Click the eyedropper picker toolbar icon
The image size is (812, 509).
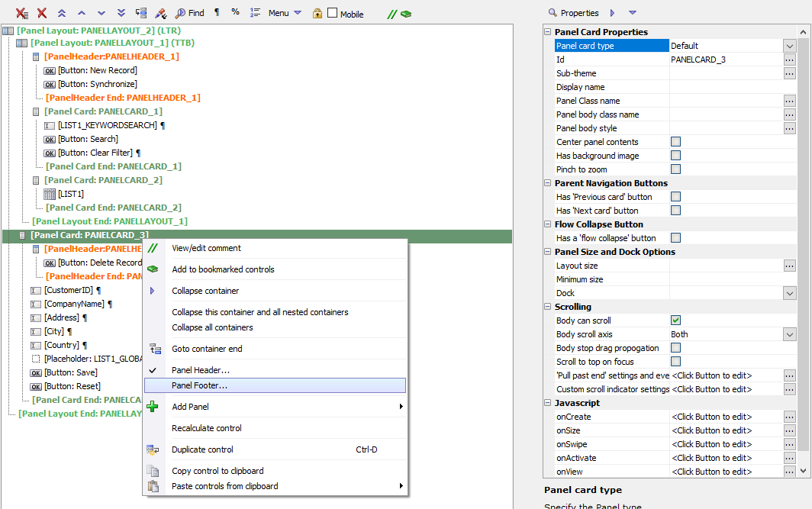[x=161, y=13]
